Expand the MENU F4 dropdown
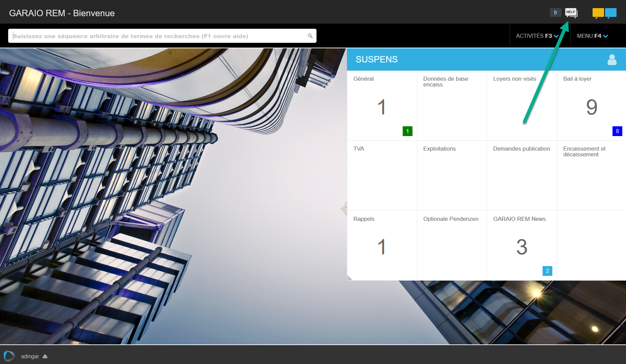This screenshot has height=364, width=626. (x=592, y=36)
